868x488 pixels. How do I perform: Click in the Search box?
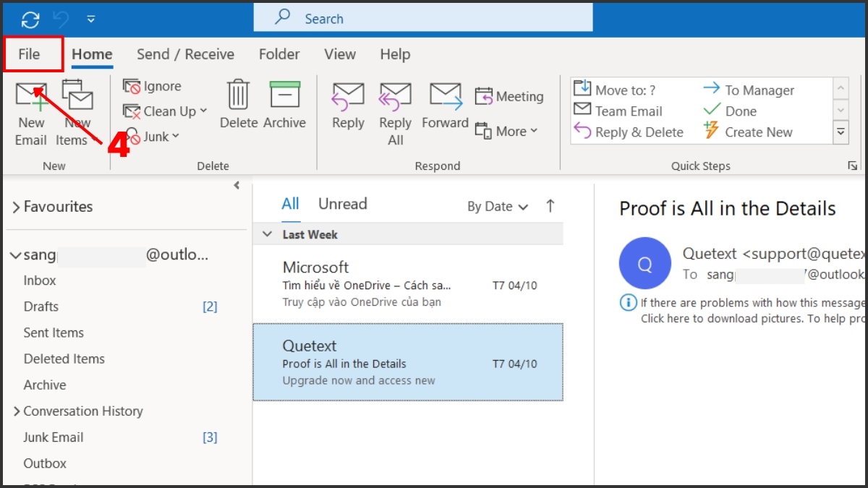point(422,19)
